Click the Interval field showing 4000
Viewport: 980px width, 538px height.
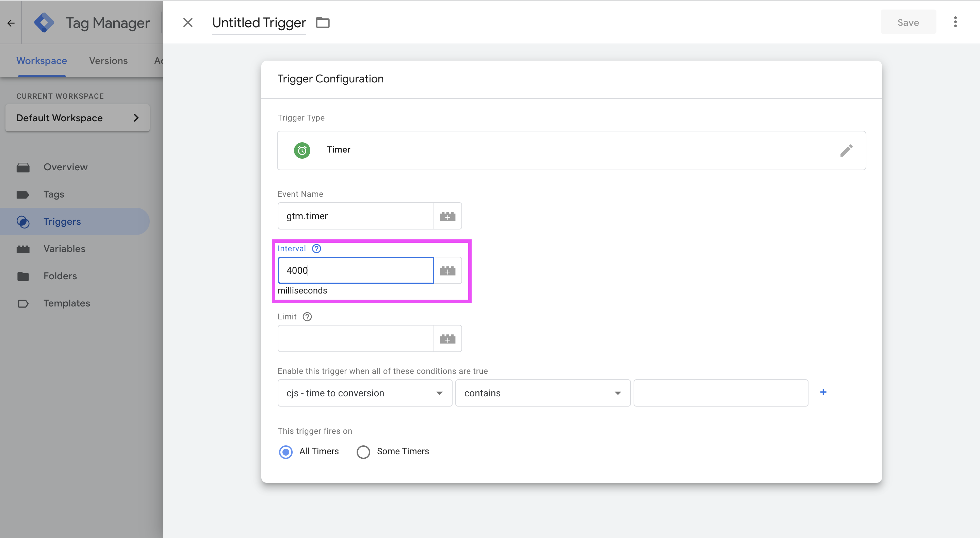click(356, 271)
